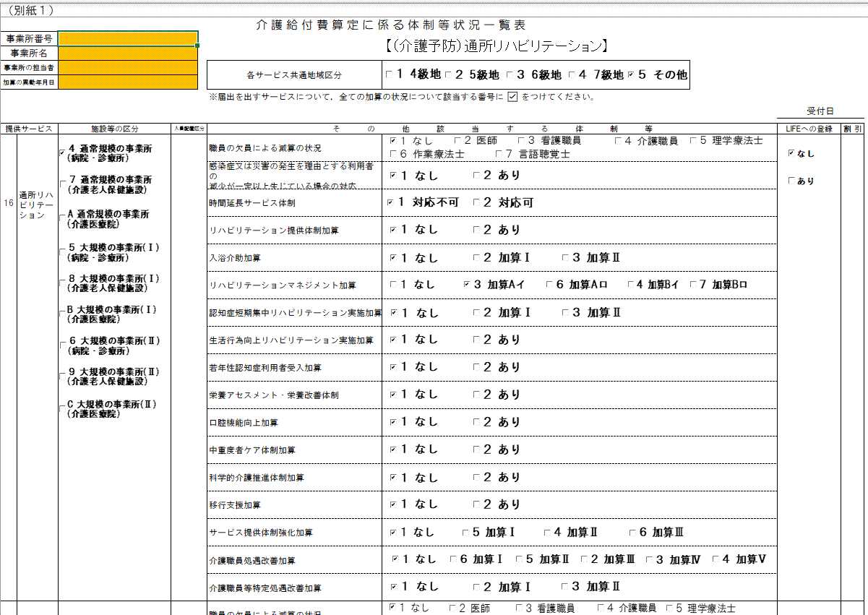868x615 pixels.
Task: Check 'A 通常規模の事業所 (介護医療院)'
Action: pyautogui.click(x=62, y=219)
